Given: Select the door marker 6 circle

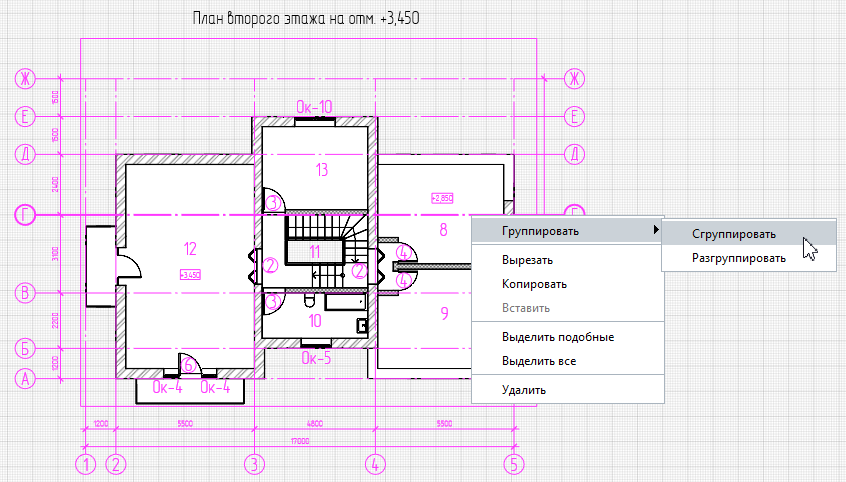Looking at the screenshot, I should click(x=188, y=364).
